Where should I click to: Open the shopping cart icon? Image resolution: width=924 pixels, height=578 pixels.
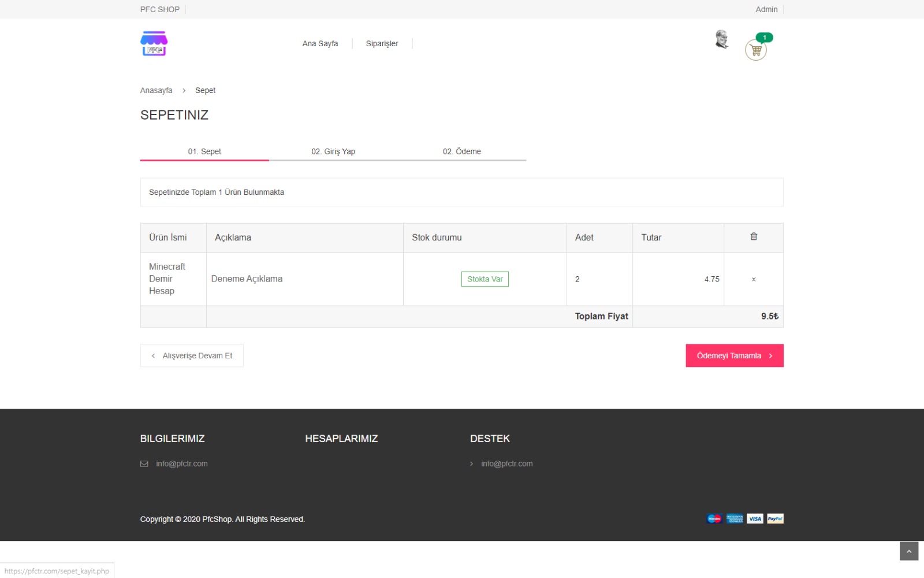tap(755, 50)
